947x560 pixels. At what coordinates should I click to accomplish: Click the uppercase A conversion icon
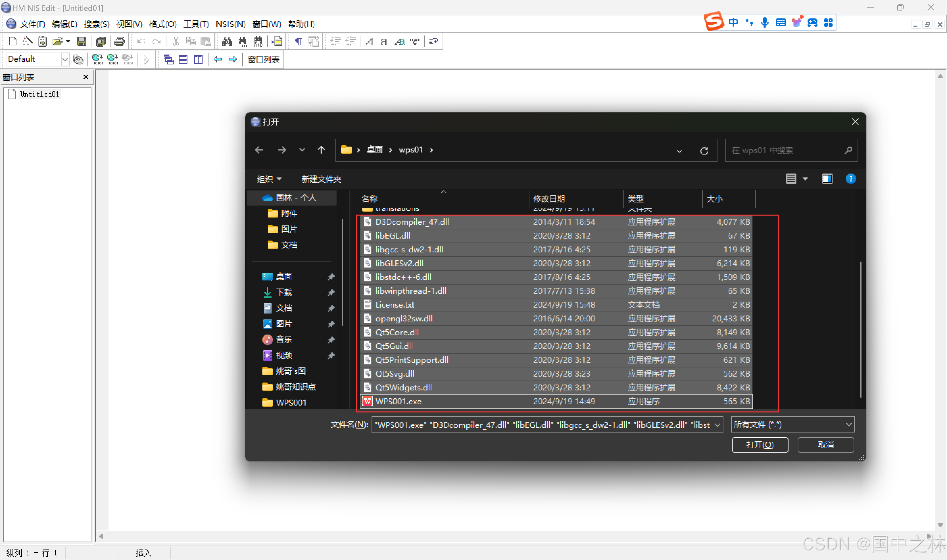369,41
